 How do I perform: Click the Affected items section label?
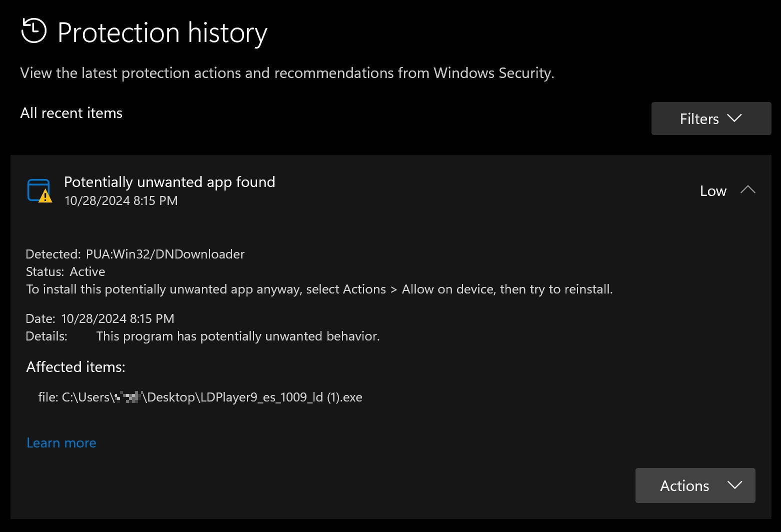(75, 366)
